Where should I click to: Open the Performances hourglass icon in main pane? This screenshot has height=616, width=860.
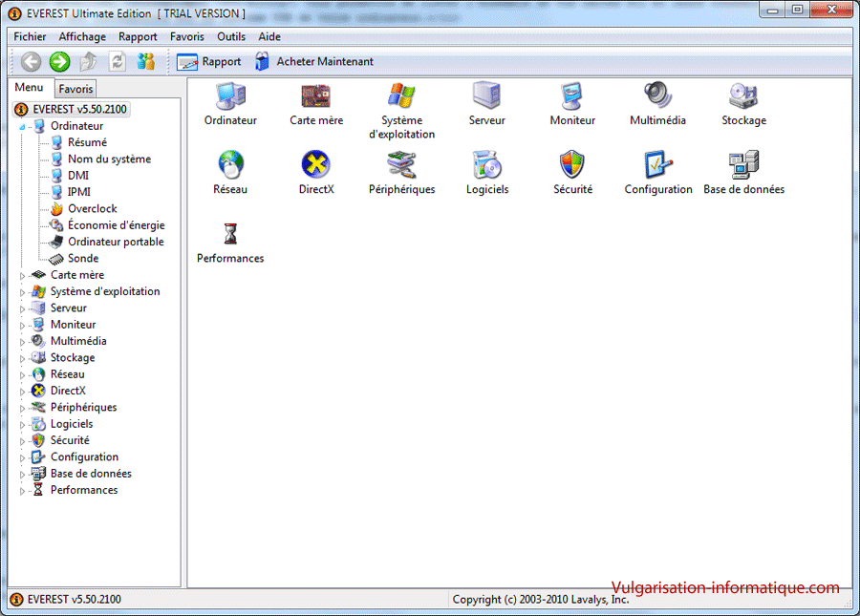click(x=230, y=234)
